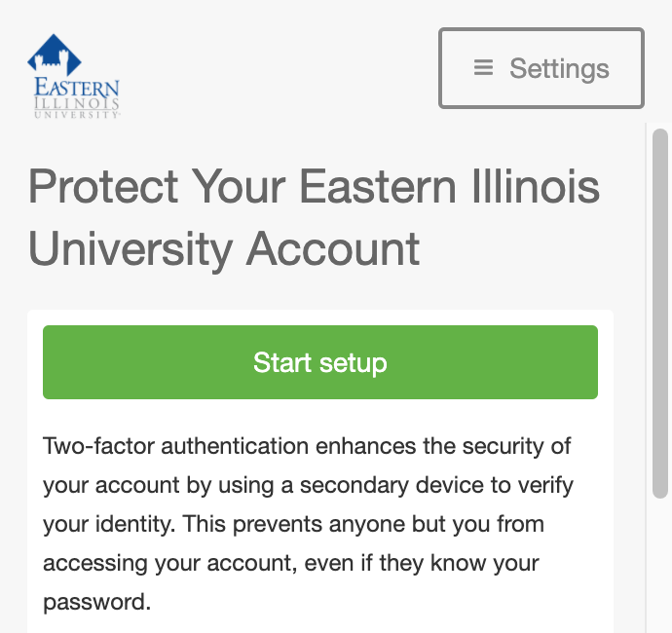Image resolution: width=672 pixels, height=633 pixels.
Task: Click the hamburger icon beside Settings
Action: pyautogui.click(x=483, y=68)
